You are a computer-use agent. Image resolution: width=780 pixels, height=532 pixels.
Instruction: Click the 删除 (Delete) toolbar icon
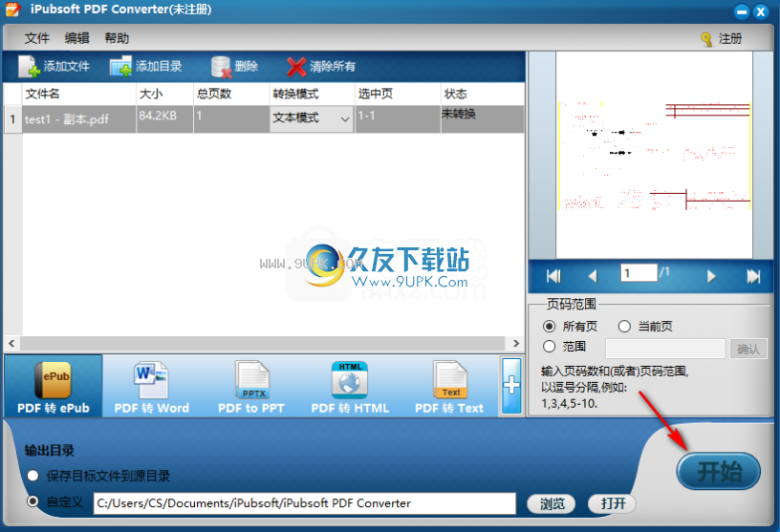pos(221,67)
